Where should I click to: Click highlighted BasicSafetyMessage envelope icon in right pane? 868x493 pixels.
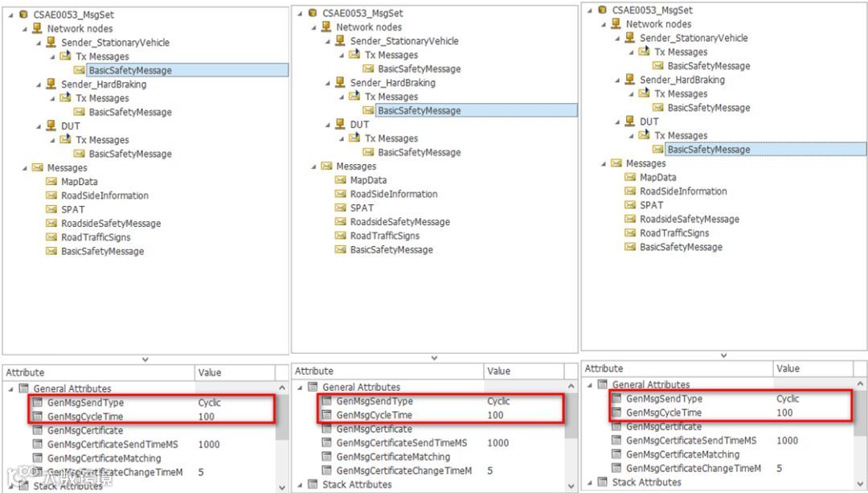click(x=657, y=149)
